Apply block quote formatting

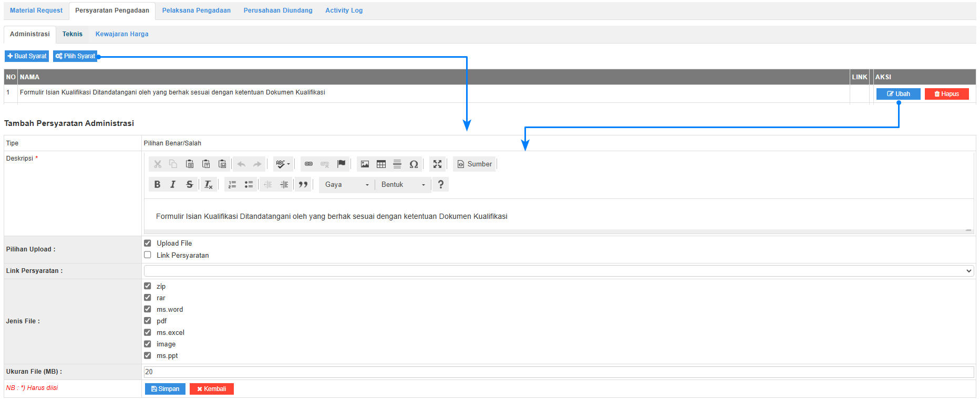[303, 185]
